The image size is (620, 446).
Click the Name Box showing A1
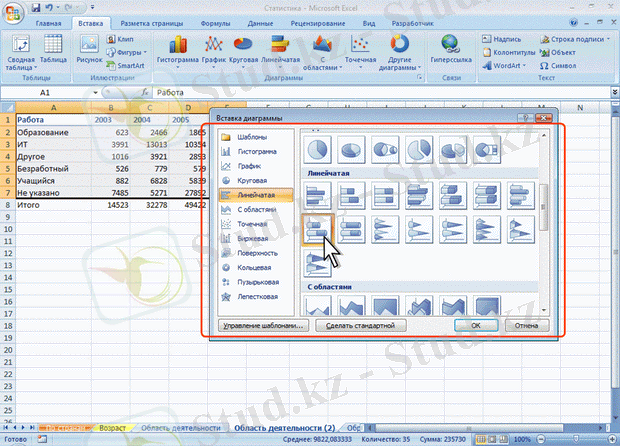click(45, 92)
